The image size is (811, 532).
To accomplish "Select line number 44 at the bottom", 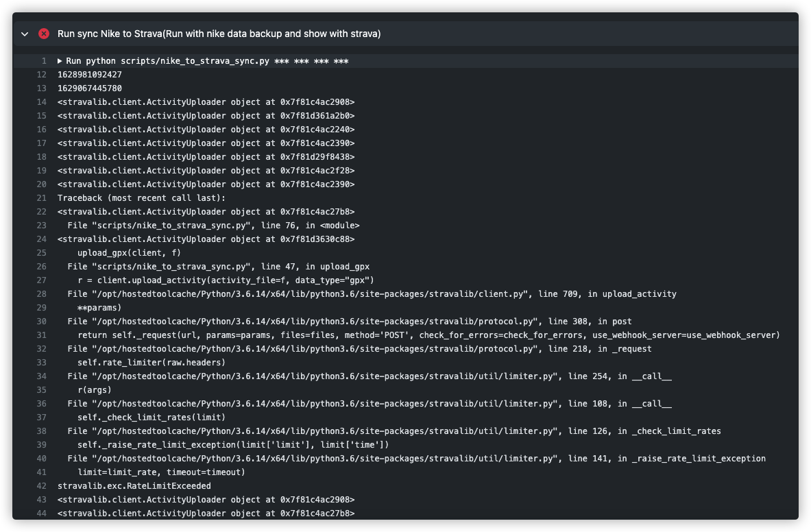I will [x=41, y=513].
